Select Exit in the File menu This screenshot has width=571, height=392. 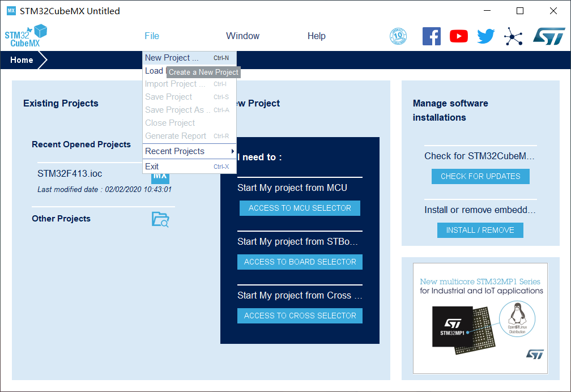tap(189, 167)
